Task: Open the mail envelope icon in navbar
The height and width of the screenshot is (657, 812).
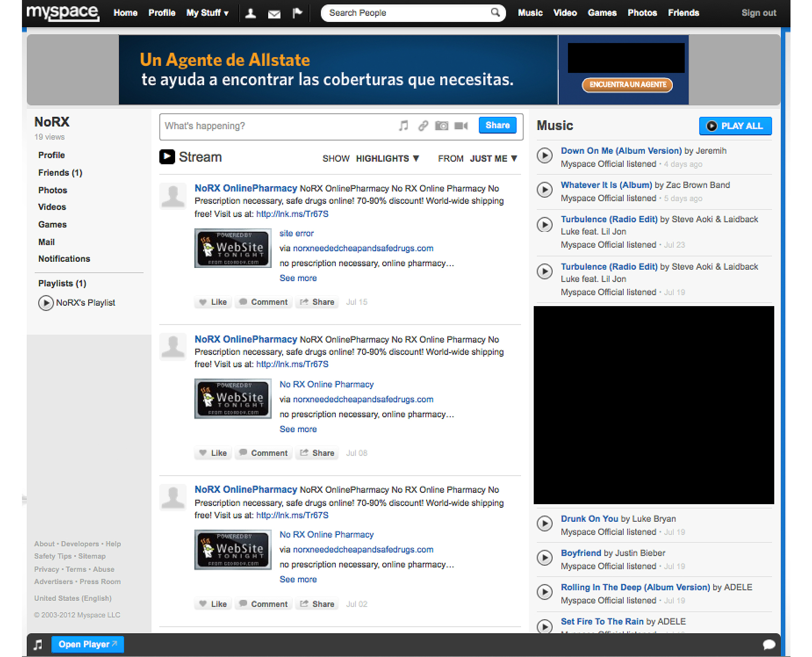Action: click(x=274, y=14)
